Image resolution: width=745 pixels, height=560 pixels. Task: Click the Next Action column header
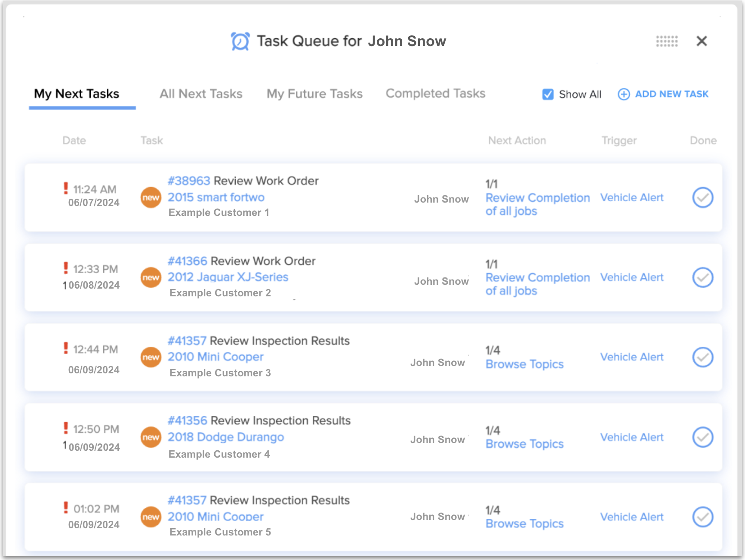(517, 141)
